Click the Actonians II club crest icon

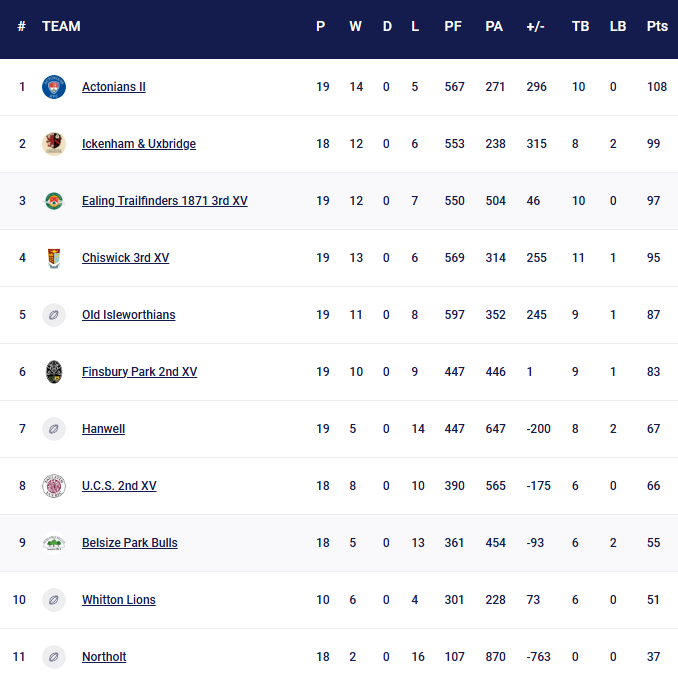tap(54, 87)
